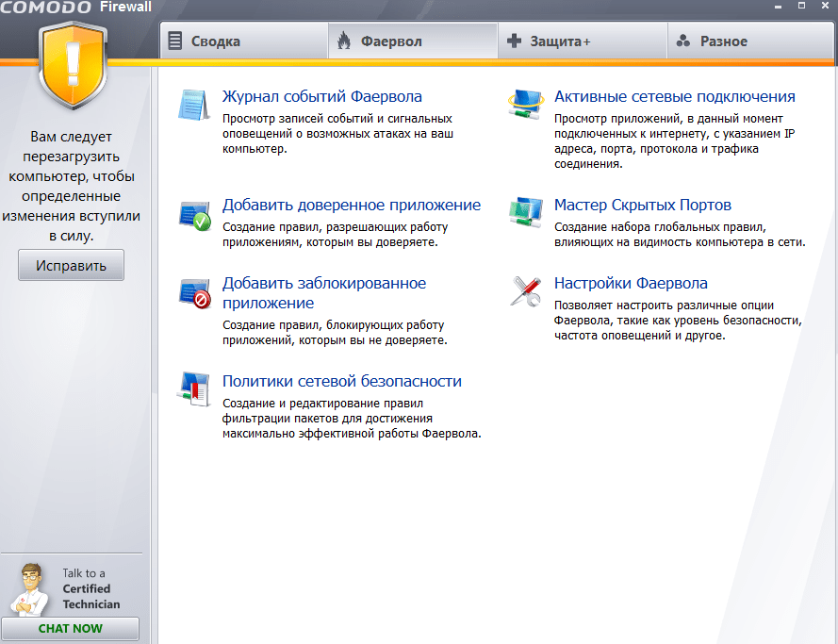The image size is (838, 644).
Task: Minimize the COMODO Firewall window
Action: (779, 7)
